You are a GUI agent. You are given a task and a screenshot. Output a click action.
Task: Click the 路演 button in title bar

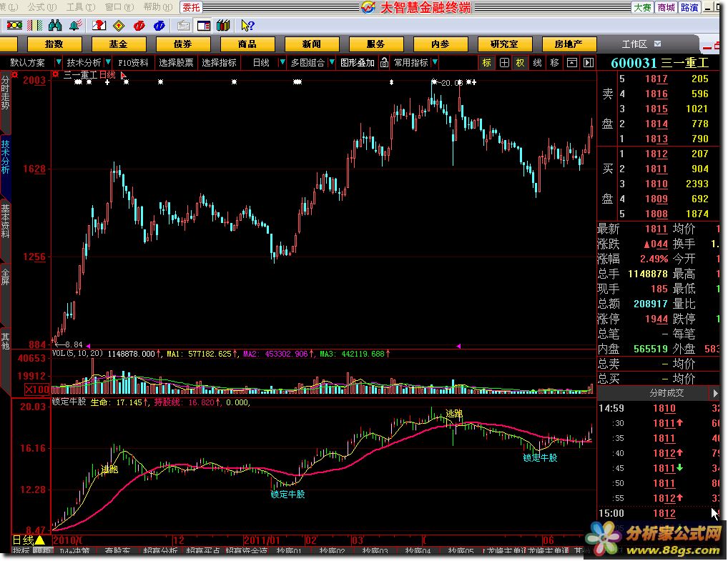click(689, 7)
